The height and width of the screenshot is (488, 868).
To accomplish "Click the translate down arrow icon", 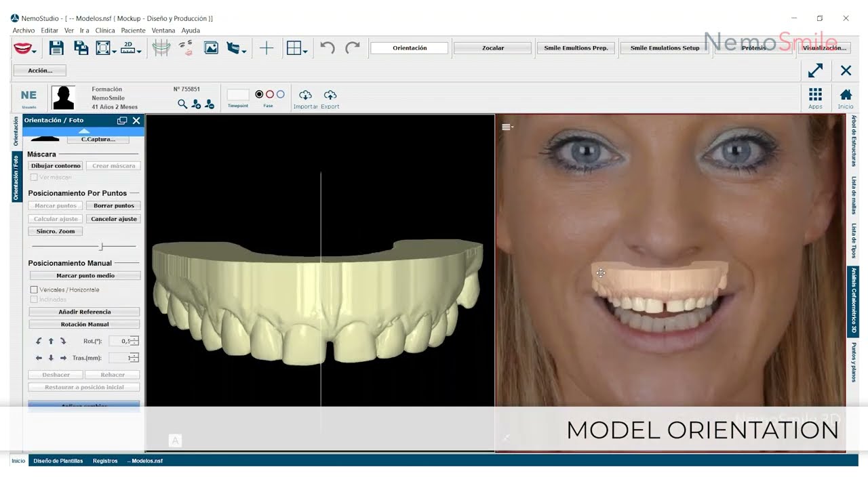I will pos(51,358).
